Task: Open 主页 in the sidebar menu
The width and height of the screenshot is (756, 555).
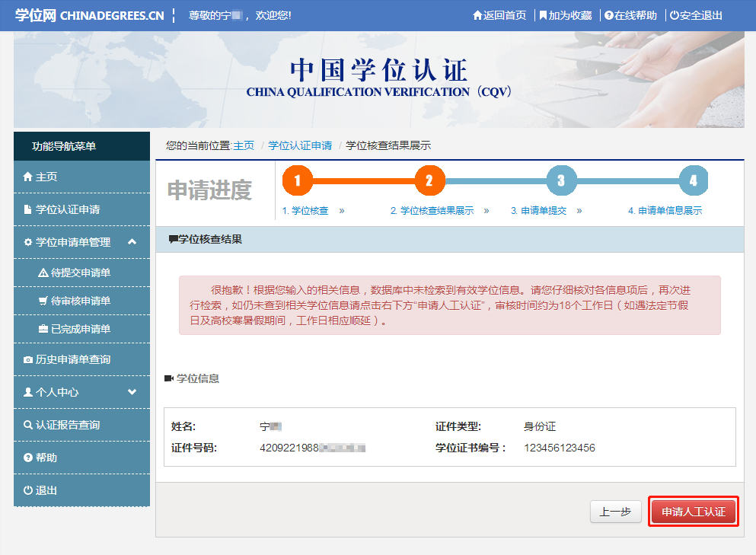Action: pyautogui.click(x=82, y=177)
